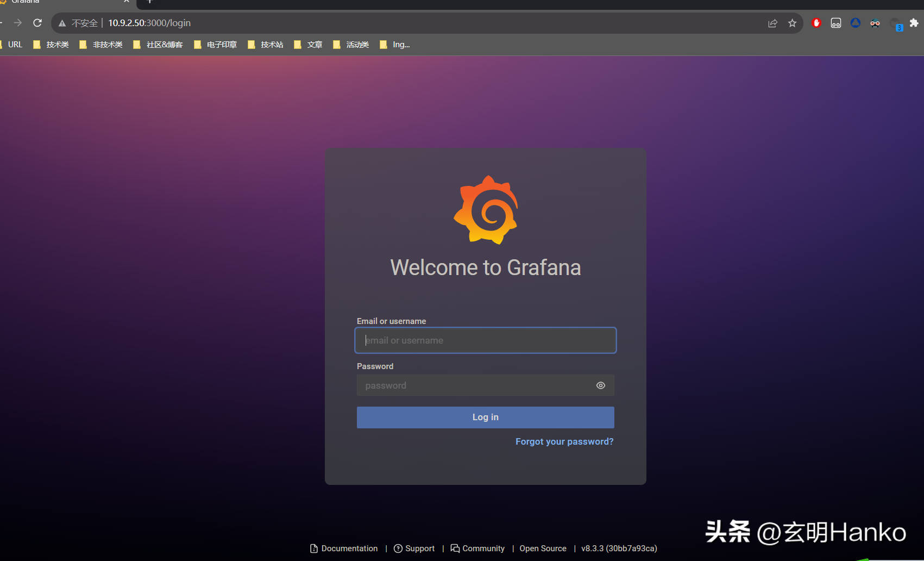The image size is (924, 561).
Task: Open the goggles-face extension icon
Action: (875, 23)
